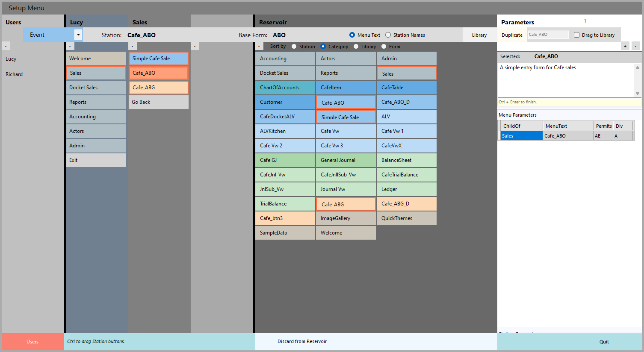Select user Richard in the Users list
Screen dimensions: 644x352
[14, 74]
